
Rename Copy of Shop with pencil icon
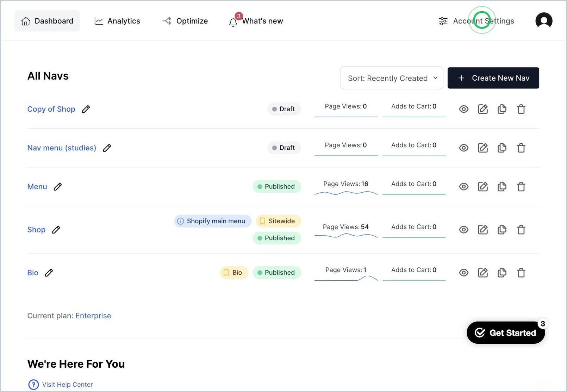86,109
